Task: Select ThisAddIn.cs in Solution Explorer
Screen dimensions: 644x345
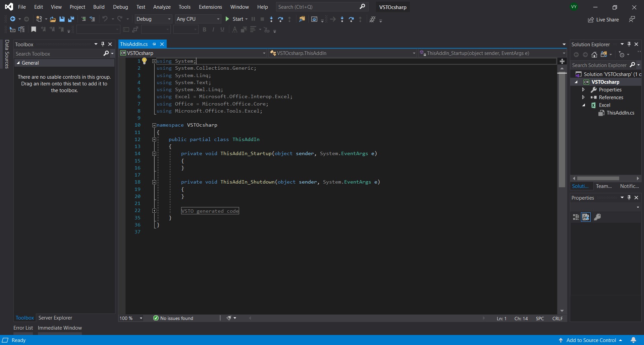Action: (620, 113)
